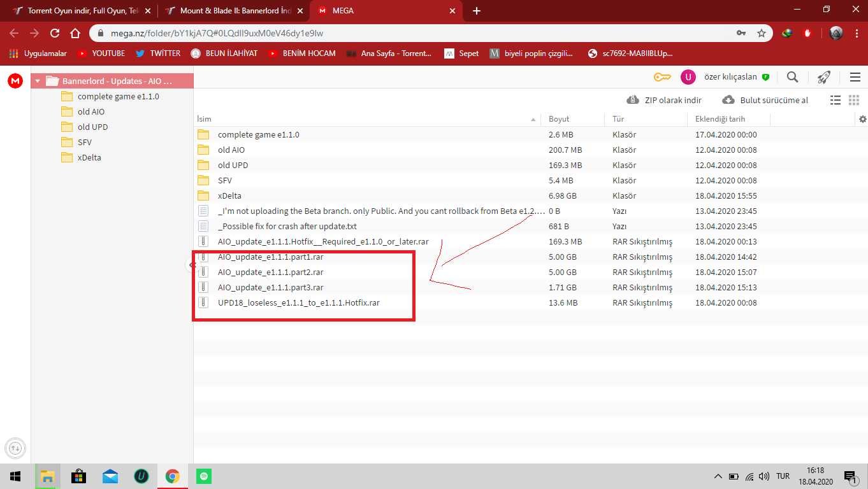The height and width of the screenshot is (489, 868).
Task: Toggle sort arrow on İsim column
Action: click(x=533, y=120)
